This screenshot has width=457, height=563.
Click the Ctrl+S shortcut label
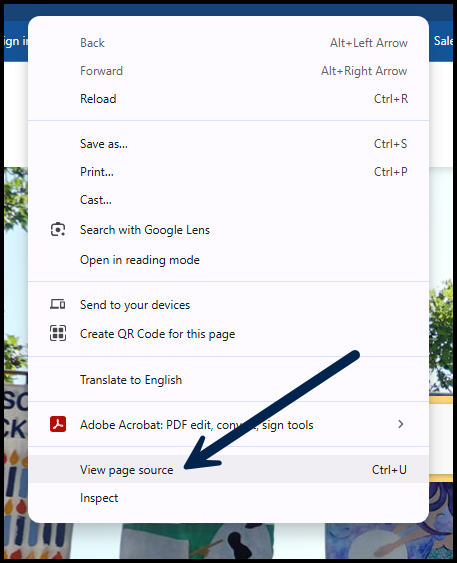391,144
